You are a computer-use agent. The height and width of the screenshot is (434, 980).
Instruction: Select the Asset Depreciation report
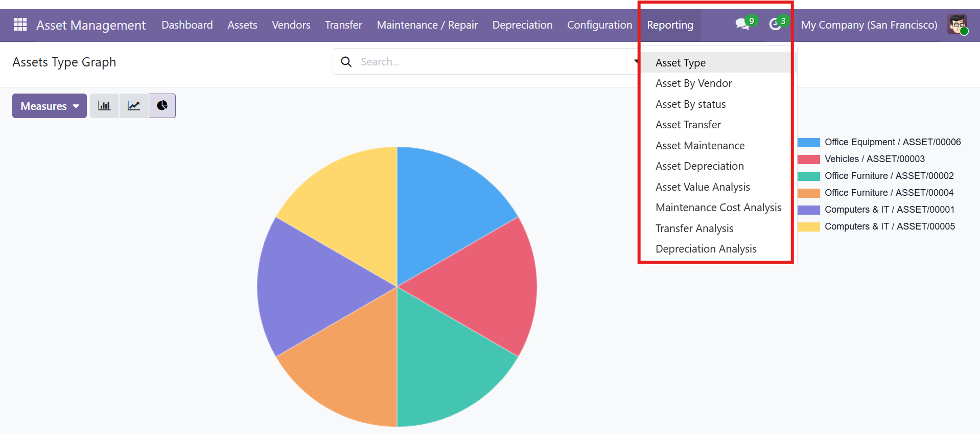[x=718, y=166]
